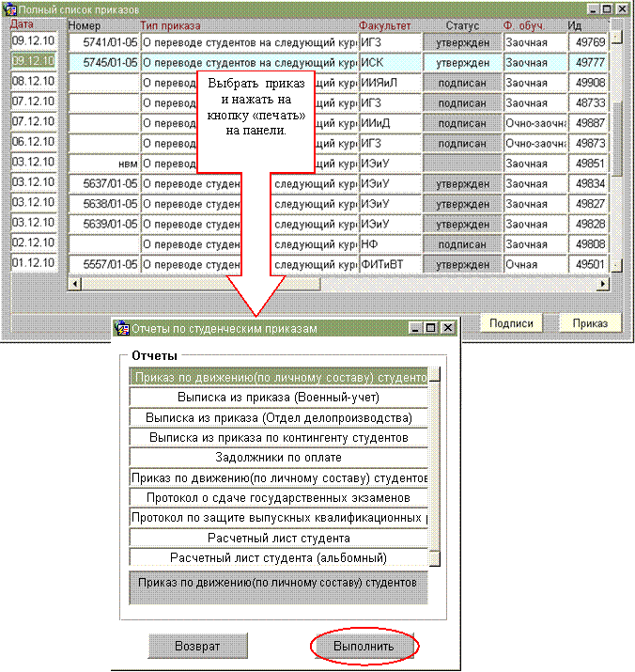The image size is (635, 672).
Task: Click the reports list scroll down button
Action: point(435,559)
